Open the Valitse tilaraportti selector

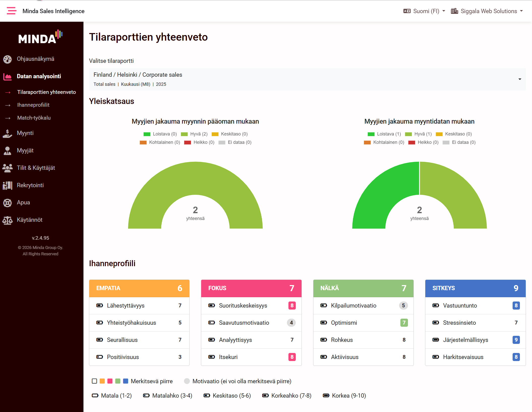tap(307, 79)
